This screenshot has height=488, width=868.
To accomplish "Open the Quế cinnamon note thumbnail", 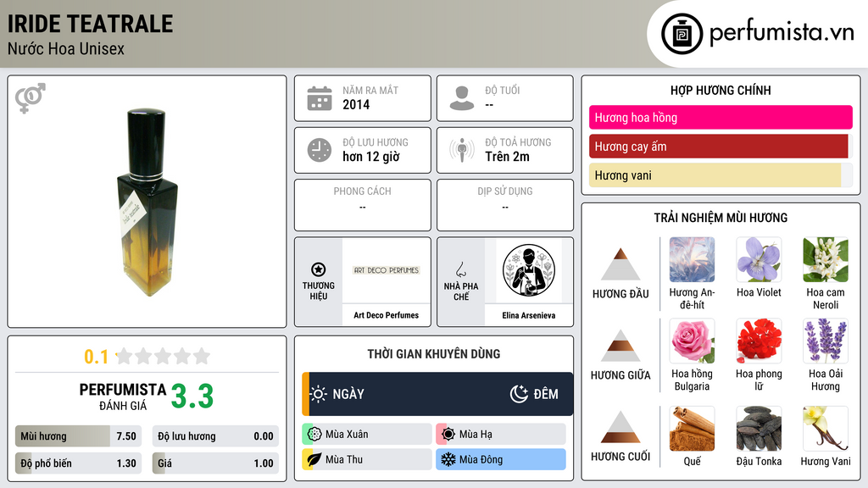I will [x=692, y=429].
